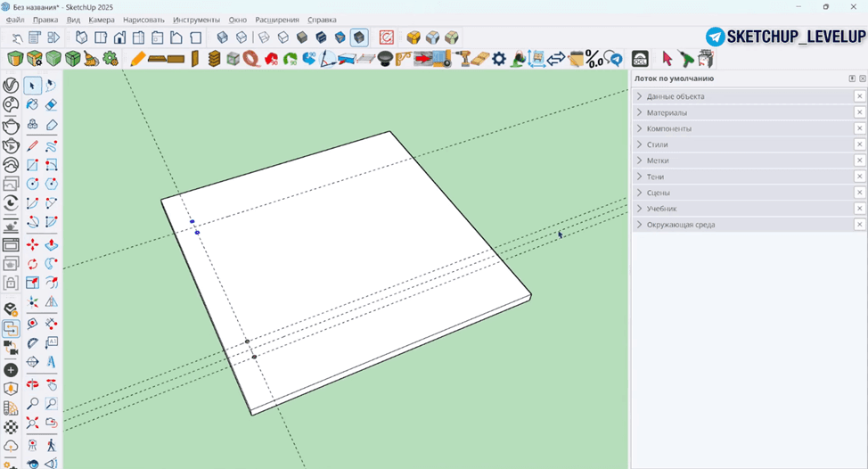Start V-Ray render teapot icon

point(11,126)
